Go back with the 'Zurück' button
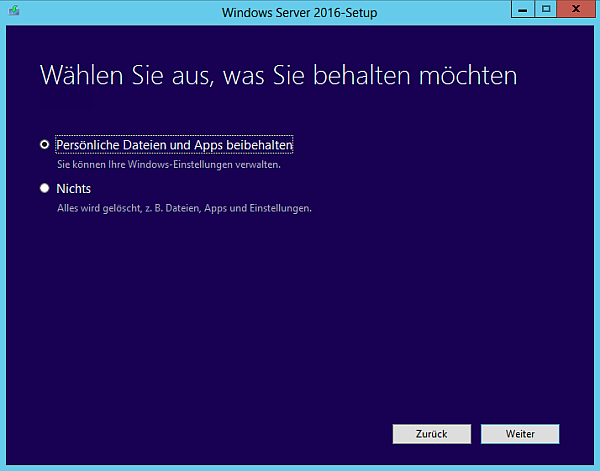This screenshot has height=471, width=600. (x=432, y=434)
